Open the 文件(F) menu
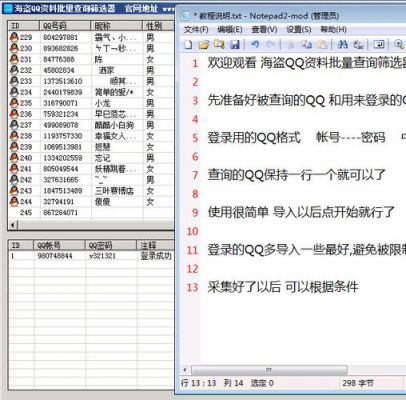The image size is (406, 400). (196, 30)
